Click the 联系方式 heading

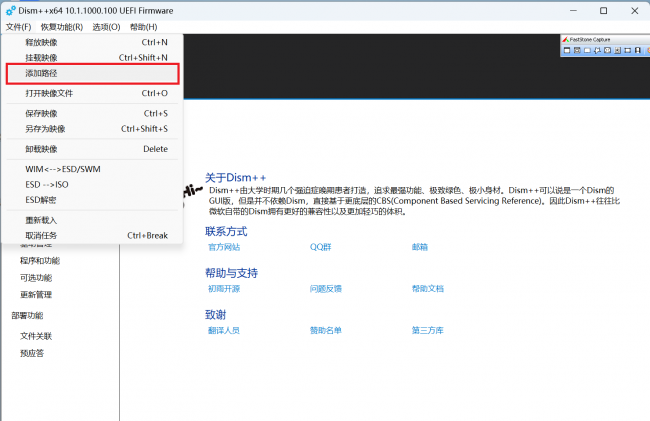coord(226,231)
